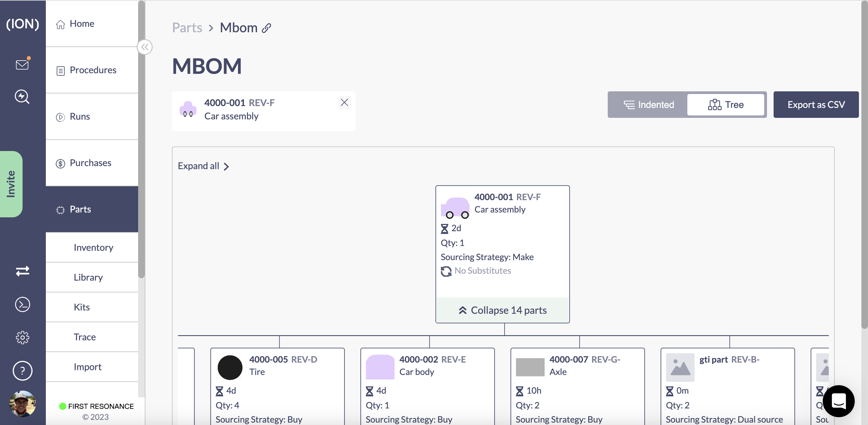The image size is (868, 425).
Task: Collapse the sidebar with double-chevron button
Action: point(145,47)
